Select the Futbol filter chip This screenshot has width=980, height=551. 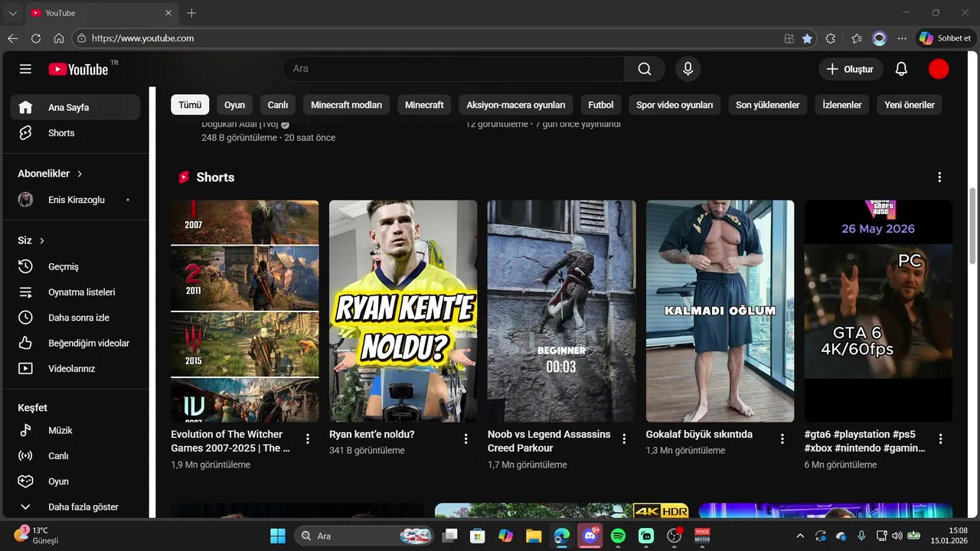click(x=601, y=105)
